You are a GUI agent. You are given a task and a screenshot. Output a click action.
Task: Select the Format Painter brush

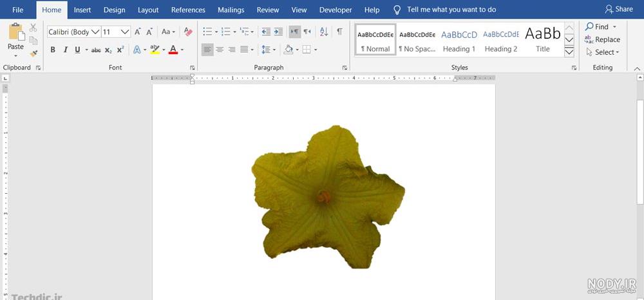pyautogui.click(x=33, y=53)
